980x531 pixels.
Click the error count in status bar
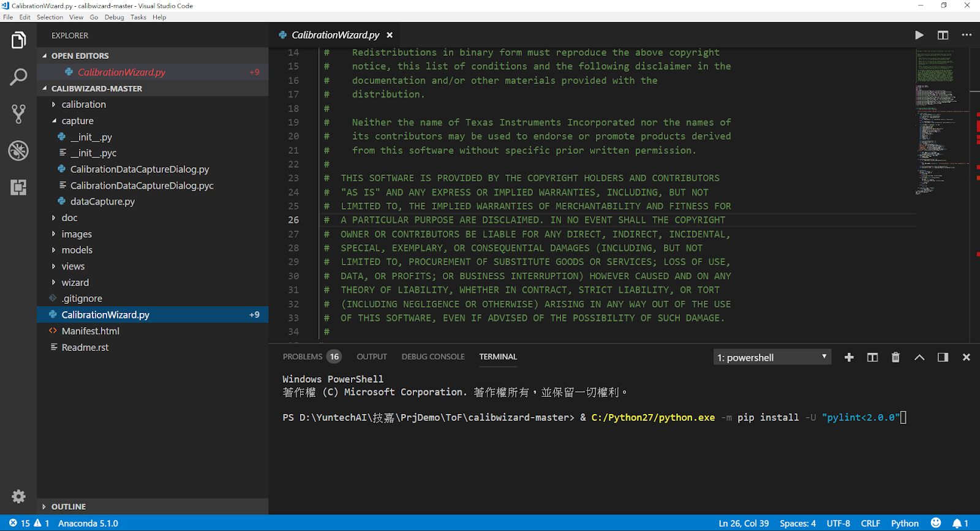tap(19, 523)
